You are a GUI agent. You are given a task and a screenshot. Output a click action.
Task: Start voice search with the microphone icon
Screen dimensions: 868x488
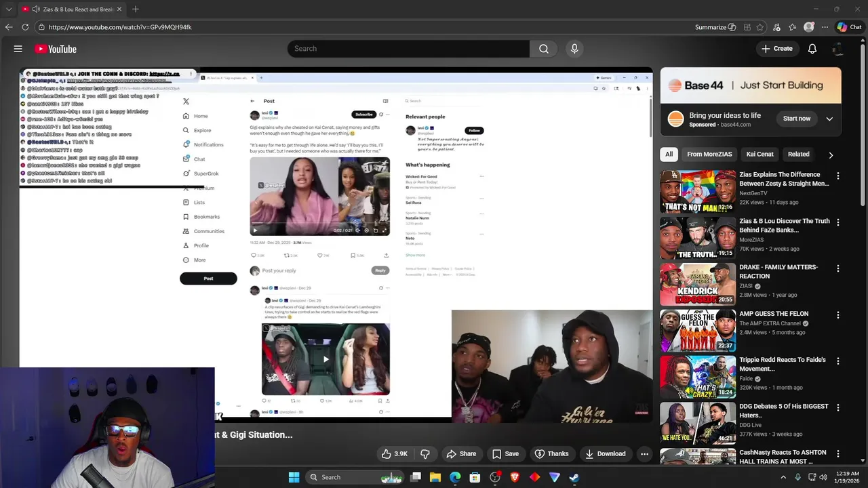pos(574,49)
